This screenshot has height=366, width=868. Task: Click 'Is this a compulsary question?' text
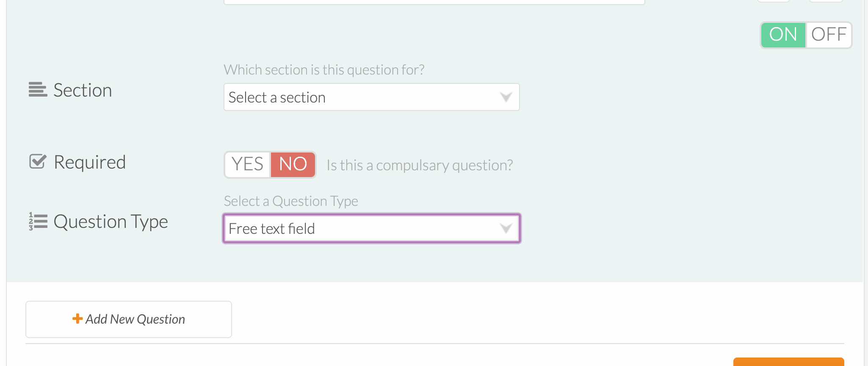point(420,165)
